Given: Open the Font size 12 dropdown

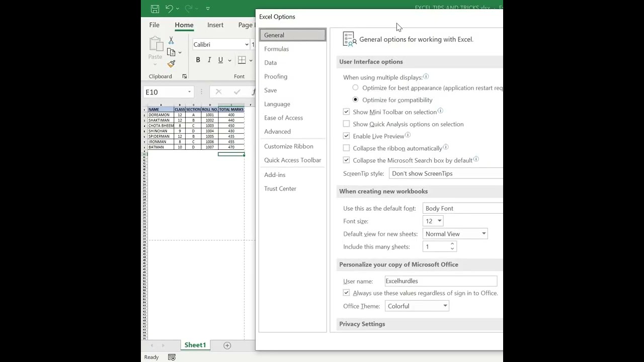Looking at the screenshot, I should point(433,221).
